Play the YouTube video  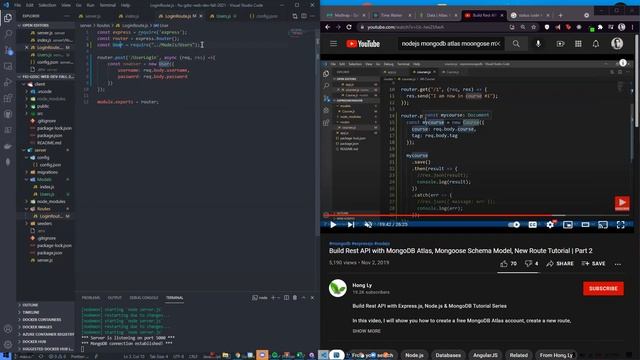(333, 224)
